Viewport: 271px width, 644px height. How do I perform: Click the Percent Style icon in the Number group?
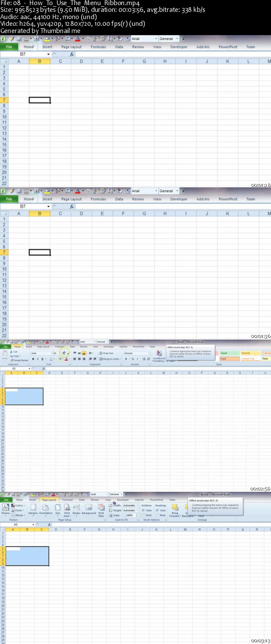pos(133,359)
